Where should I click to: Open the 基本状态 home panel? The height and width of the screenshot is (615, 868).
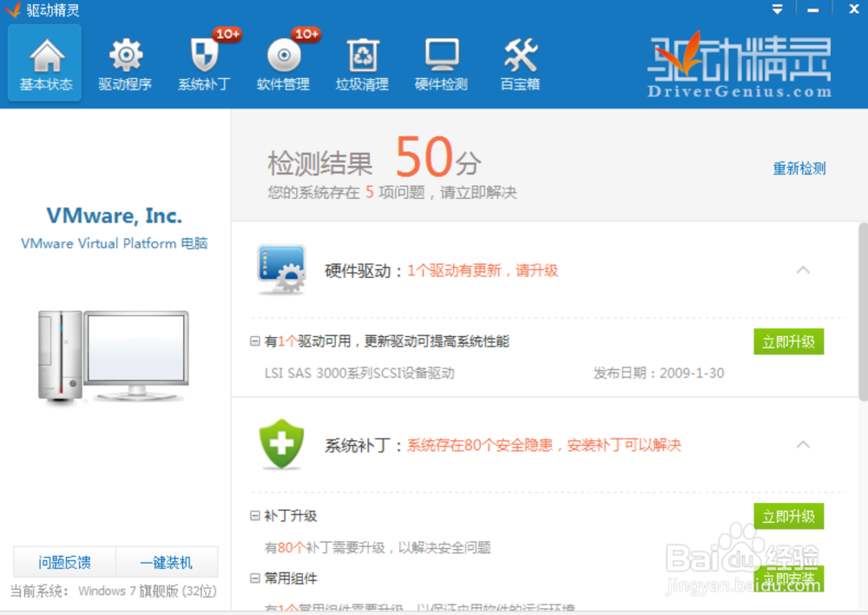[43, 63]
